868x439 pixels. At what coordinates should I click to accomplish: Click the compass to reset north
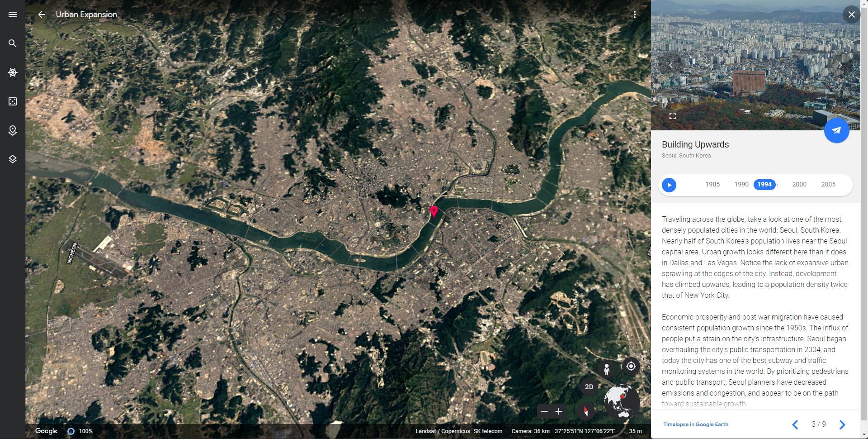[x=586, y=411]
